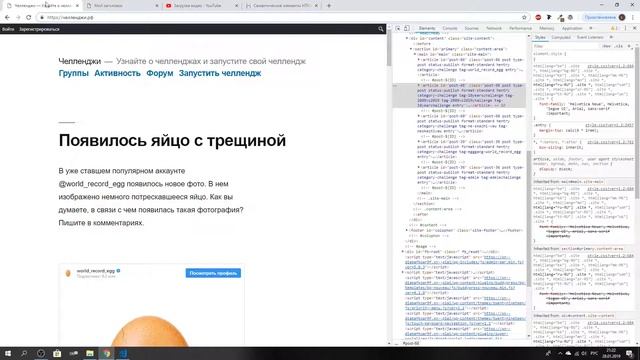Viewport: 640px width, 360px height.
Task: Open DevTools customize three-dot menu
Action: pos(625,28)
